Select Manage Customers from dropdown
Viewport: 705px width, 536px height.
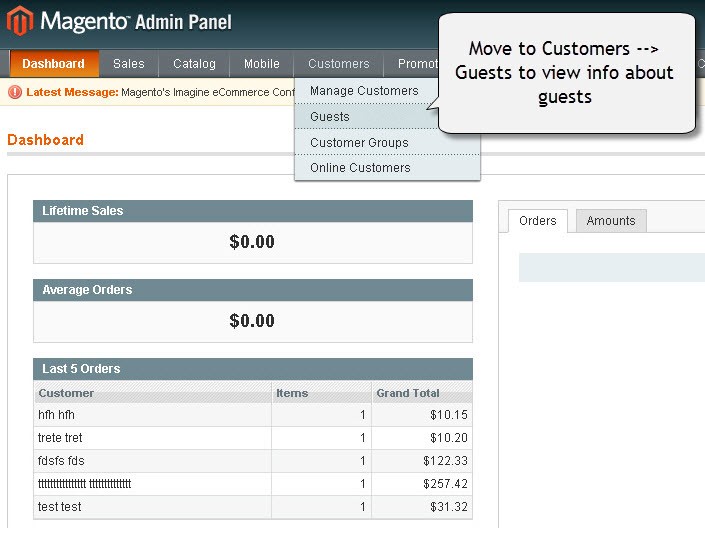coord(366,91)
